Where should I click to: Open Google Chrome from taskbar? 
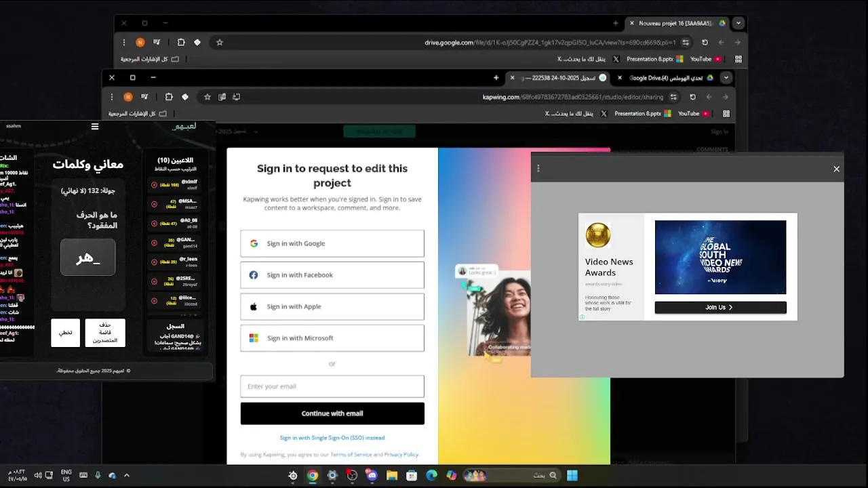[x=313, y=476]
